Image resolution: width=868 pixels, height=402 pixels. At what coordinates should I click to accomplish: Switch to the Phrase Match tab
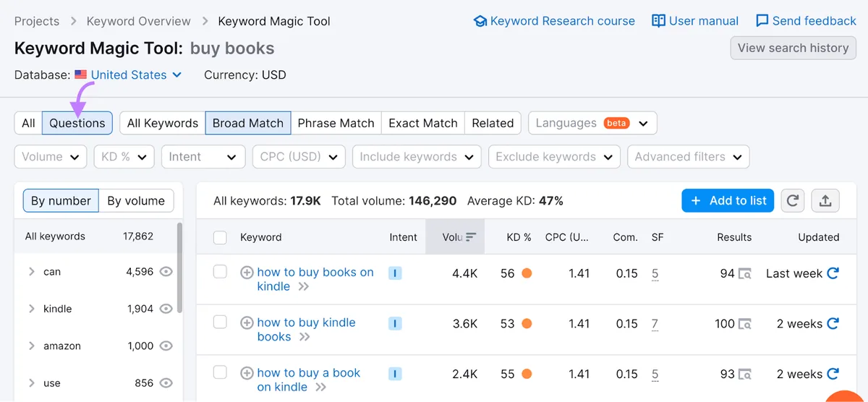pyautogui.click(x=336, y=123)
